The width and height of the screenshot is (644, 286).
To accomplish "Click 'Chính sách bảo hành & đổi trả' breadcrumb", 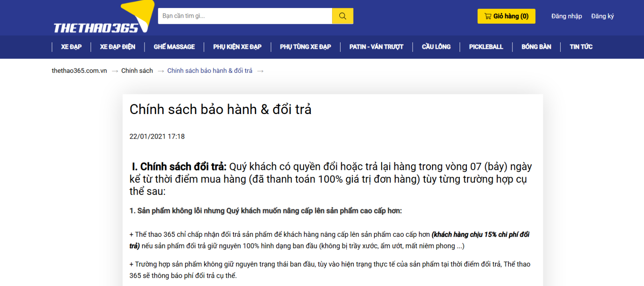I will click(210, 71).
